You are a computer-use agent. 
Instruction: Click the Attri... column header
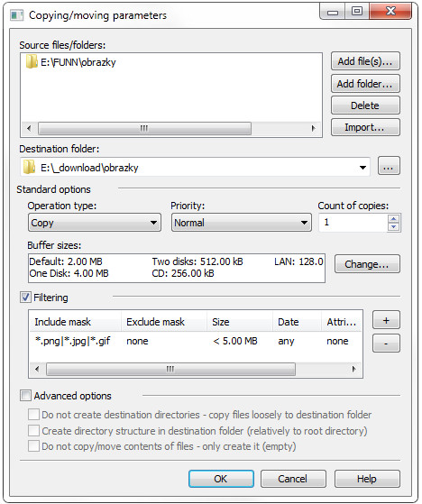tap(342, 322)
